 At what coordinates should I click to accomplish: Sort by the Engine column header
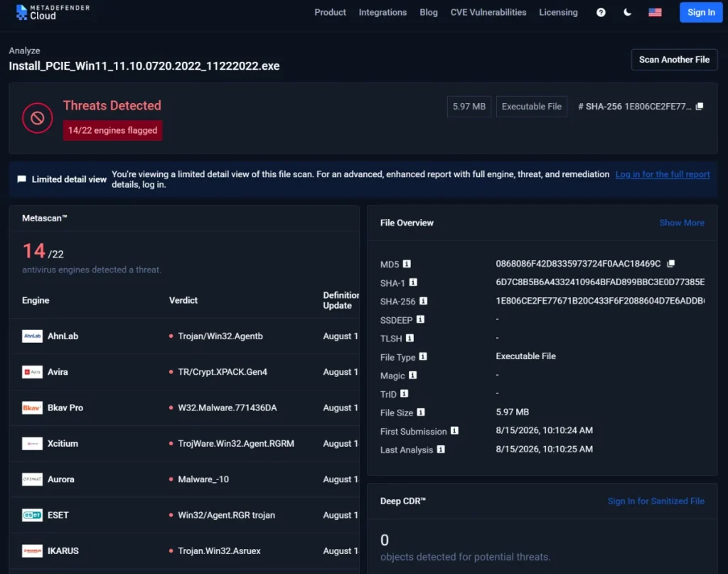pos(36,300)
